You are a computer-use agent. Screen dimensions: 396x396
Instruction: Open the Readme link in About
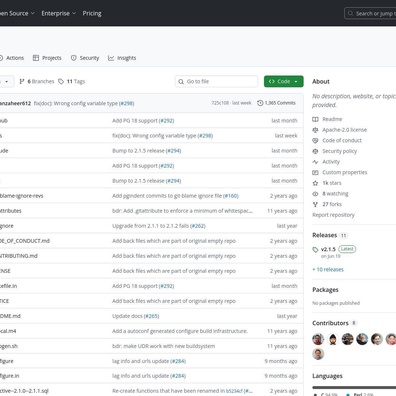332,119
